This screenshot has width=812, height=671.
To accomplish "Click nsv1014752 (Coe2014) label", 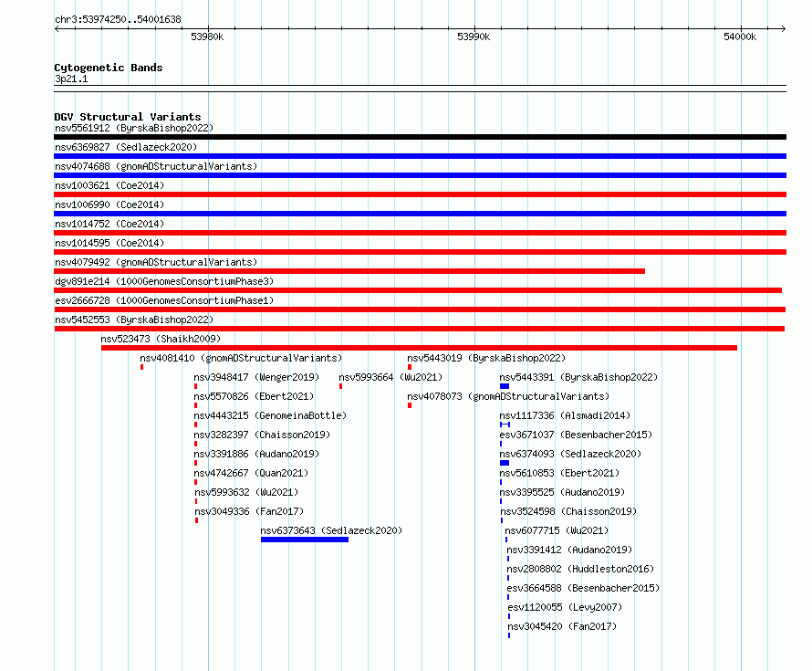I will (x=109, y=224).
